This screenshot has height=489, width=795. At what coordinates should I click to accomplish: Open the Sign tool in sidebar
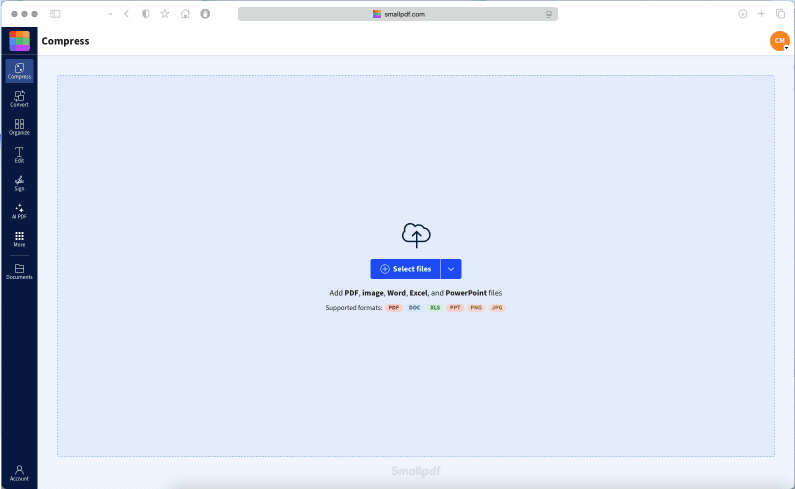(19, 183)
